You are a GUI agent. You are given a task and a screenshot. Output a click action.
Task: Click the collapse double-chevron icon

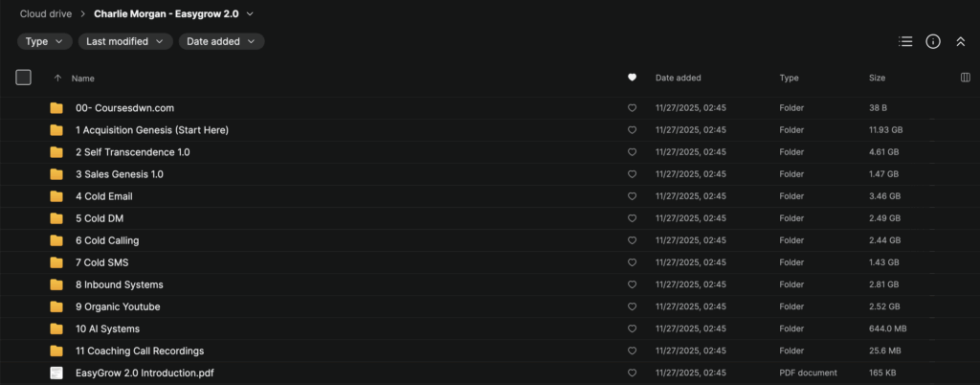coord(961,41)
